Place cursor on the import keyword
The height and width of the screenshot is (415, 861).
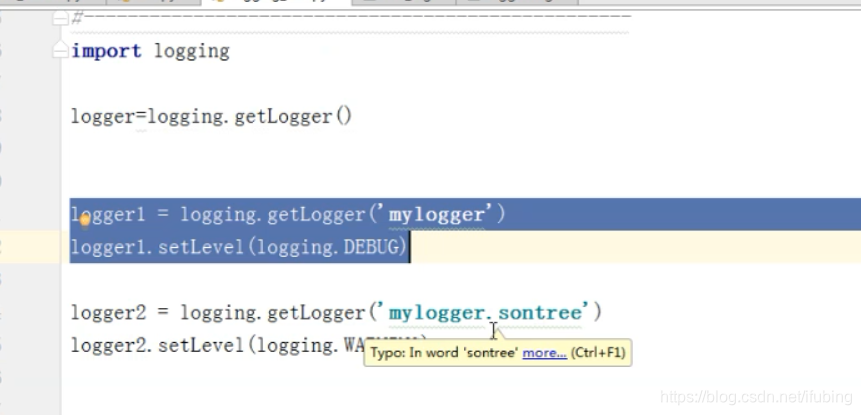[107, 52]
